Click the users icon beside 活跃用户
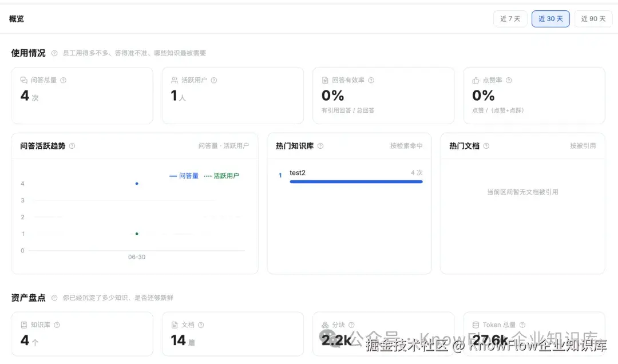This screenshot has height=364, width=618. [174, 80]
